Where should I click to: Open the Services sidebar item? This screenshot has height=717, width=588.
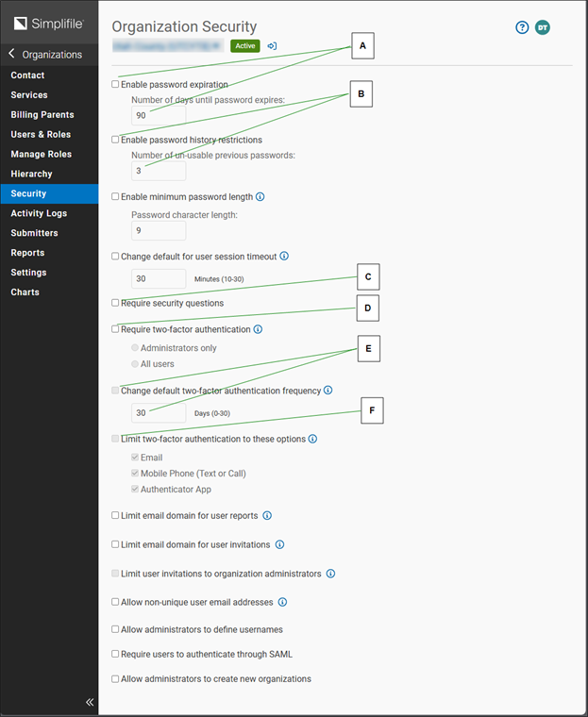point(49,95)
